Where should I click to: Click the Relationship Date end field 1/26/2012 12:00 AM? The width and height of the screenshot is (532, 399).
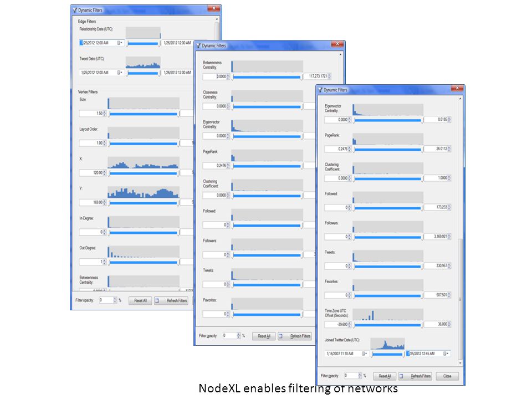[177, 43]
